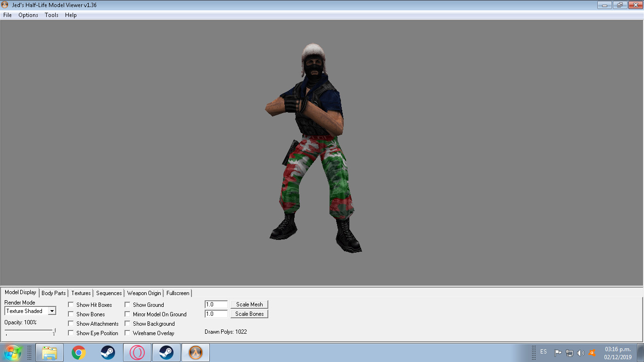This screenshot has height=362, width=644.
Task: Select Half-Life Model Viewer taskbar icon
Action: (196, 353)
